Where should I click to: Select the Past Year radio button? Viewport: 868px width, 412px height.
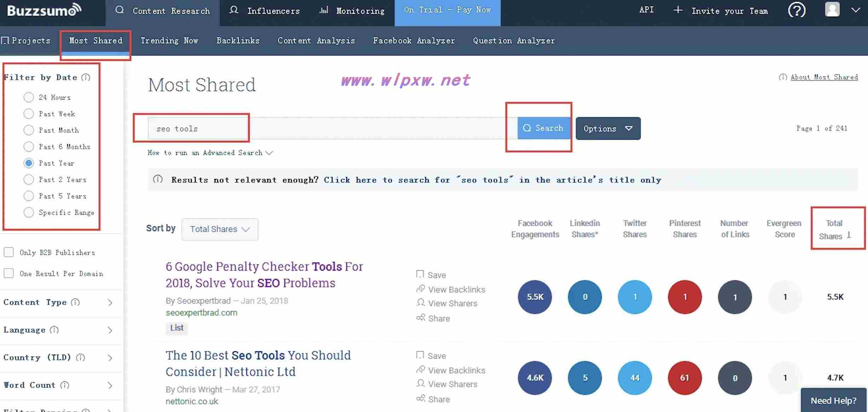[x=28, y=163]
